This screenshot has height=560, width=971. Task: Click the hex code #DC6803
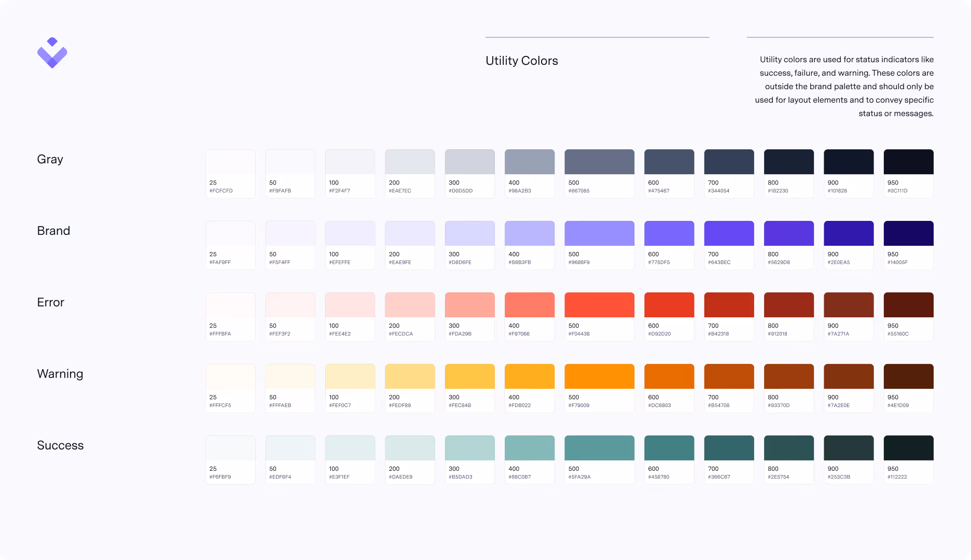(x=659, y=405)
